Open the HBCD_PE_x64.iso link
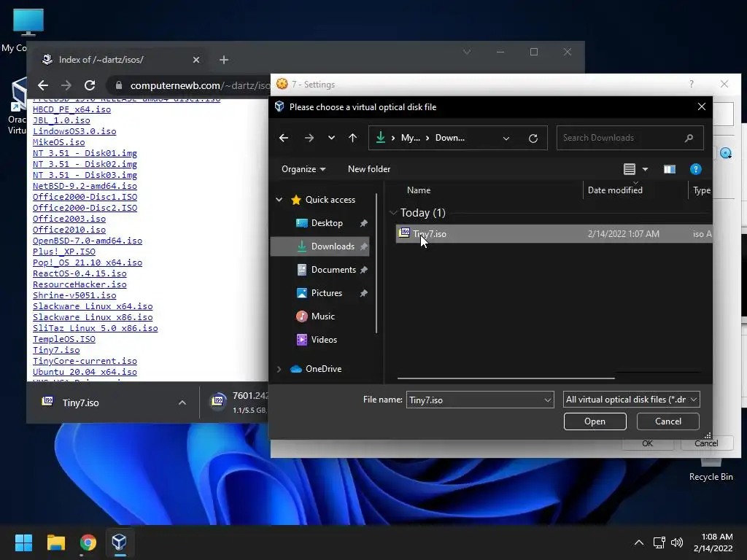The width and height of the screenshot is (747, 560). (x=72, y=109)
